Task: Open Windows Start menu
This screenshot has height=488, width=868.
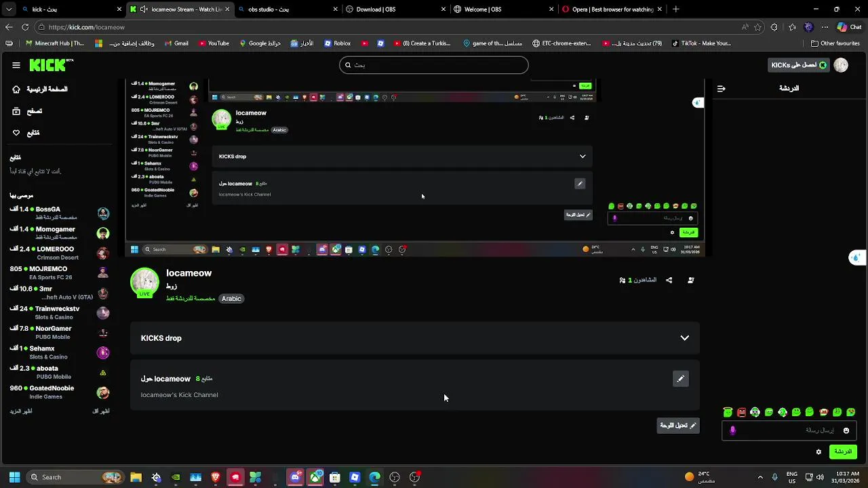Action: pos(14,477)
